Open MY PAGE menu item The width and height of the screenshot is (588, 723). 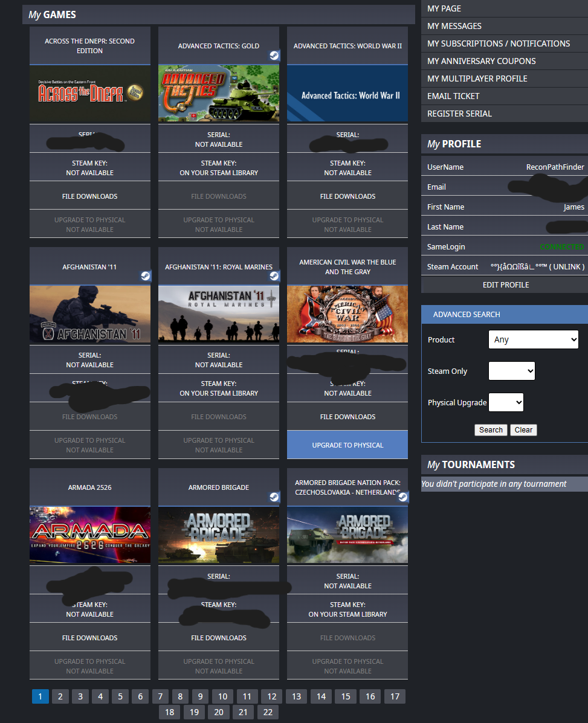point(505,8)
